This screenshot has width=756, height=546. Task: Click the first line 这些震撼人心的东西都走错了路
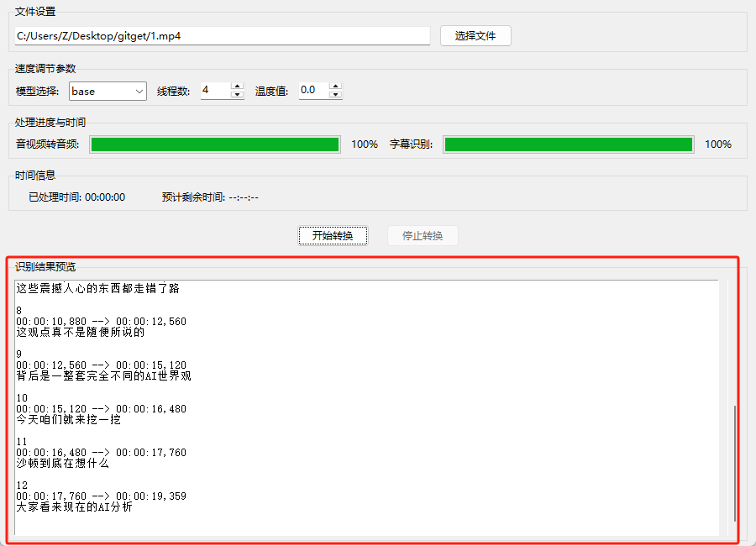[98, 288]
